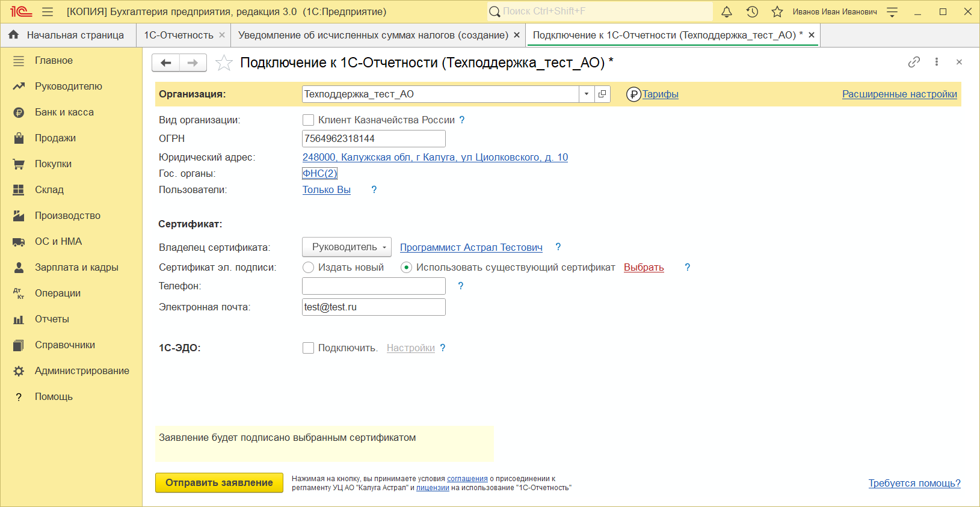Image resolution: width=980 pixels, height=507 pixels.
Task: Open the selected organization card icon
Action: (602, 94)
